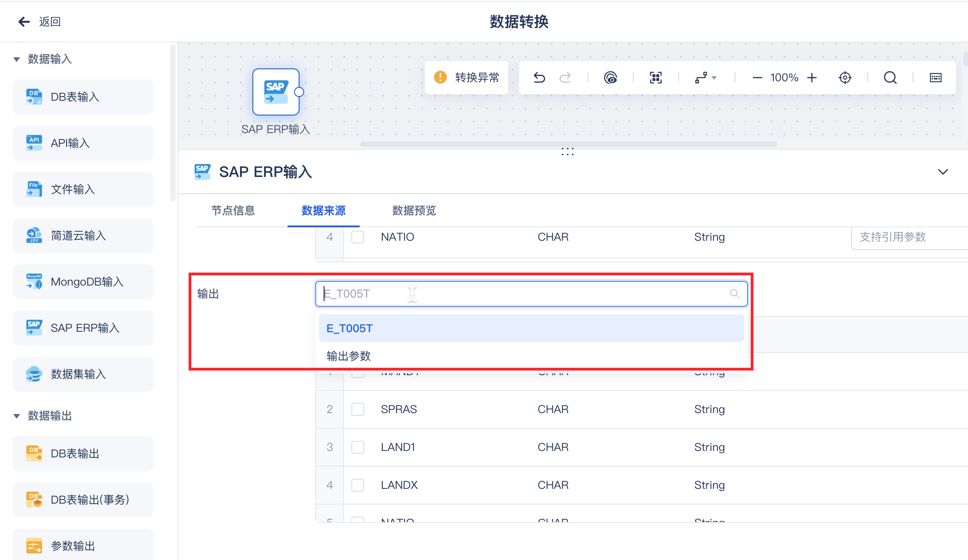
Task: Click the undo arrow in canvas toolbar
Action: click(539, 78)
